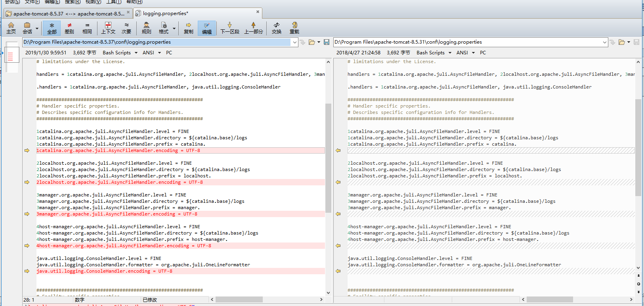644x306 pixels.
Task: Change left ANSI encoding dropdown
Action: click(x=152, y=53)
